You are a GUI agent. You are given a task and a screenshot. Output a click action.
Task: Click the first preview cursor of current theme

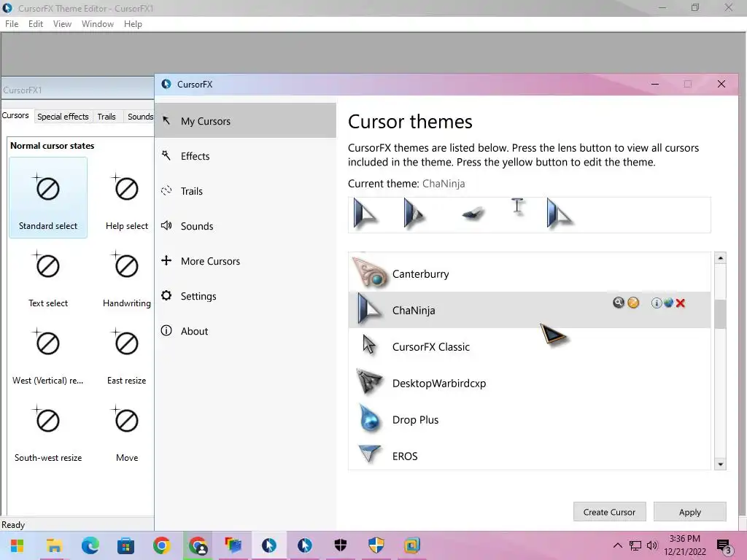(366, 214)
